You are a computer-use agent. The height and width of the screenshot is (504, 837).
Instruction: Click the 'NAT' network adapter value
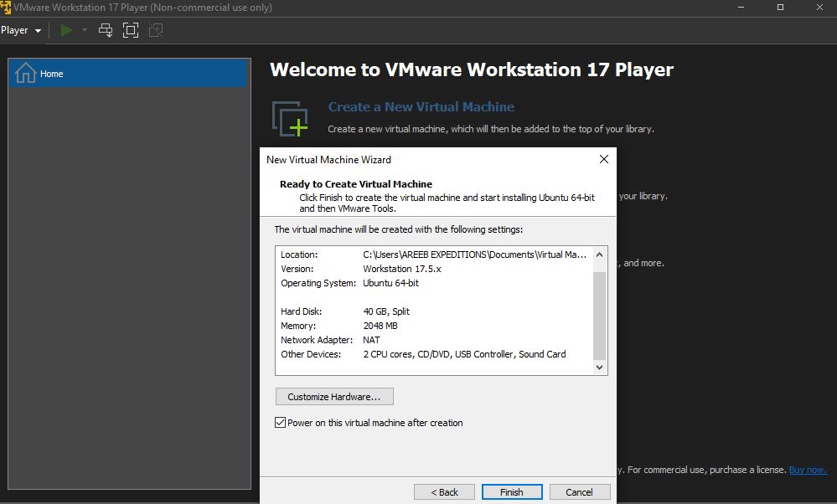pos(371,340)
